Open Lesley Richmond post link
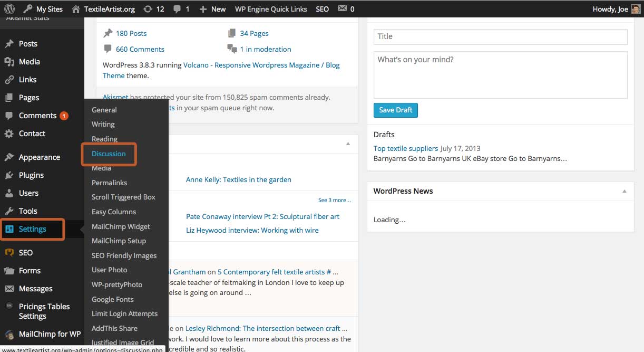The width and height of the screenshot is (644, 352). tap(266, 328)
